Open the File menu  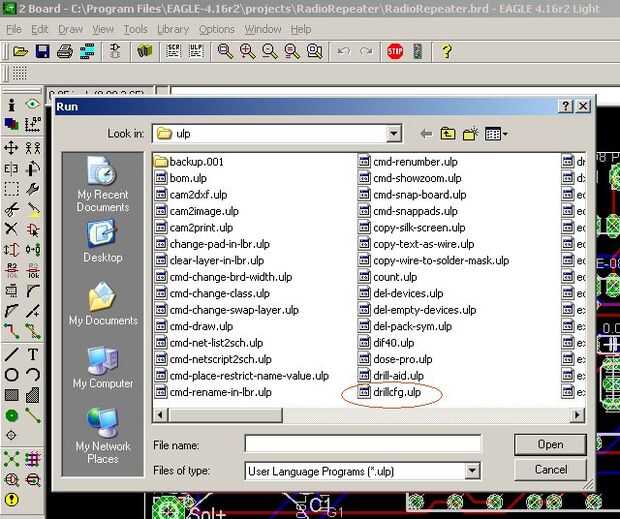pyautogui.click(x=14, y=29)
